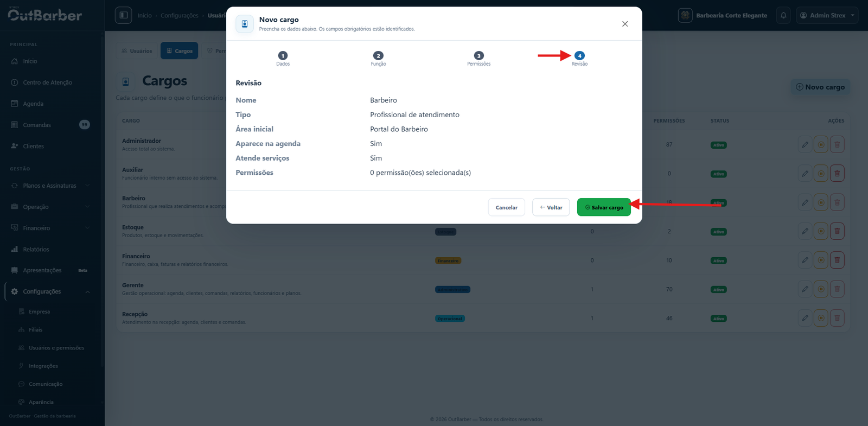The image size is (868, 426).
Task: Go to step 3 Permissões in wizard
Action: [x=478, y=59]
